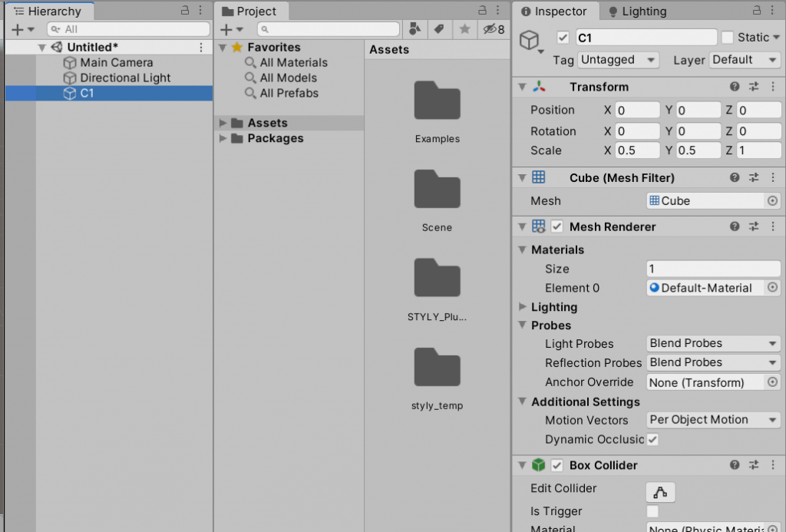Disable the Dynamic Occlusion checkbox
786x532 pixels.
point(652,439)
